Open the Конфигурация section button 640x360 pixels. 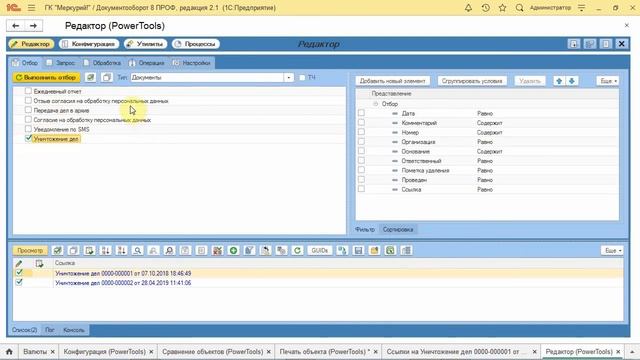[89, 44]
